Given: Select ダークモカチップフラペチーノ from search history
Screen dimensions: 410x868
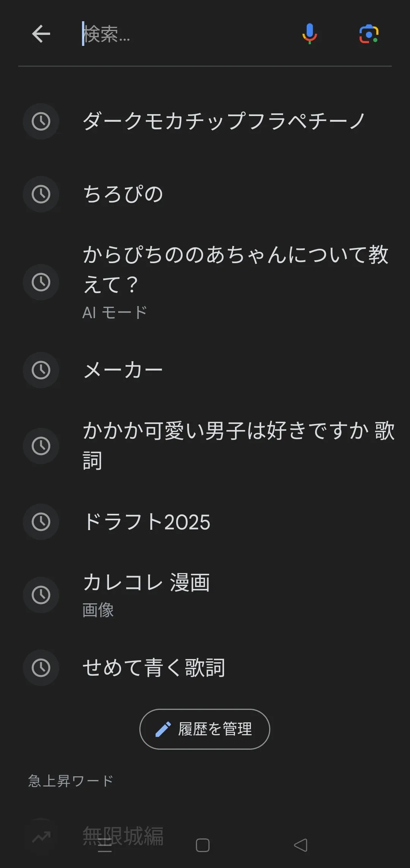Looking at the screenshot, I should click(x=224, y=121).
